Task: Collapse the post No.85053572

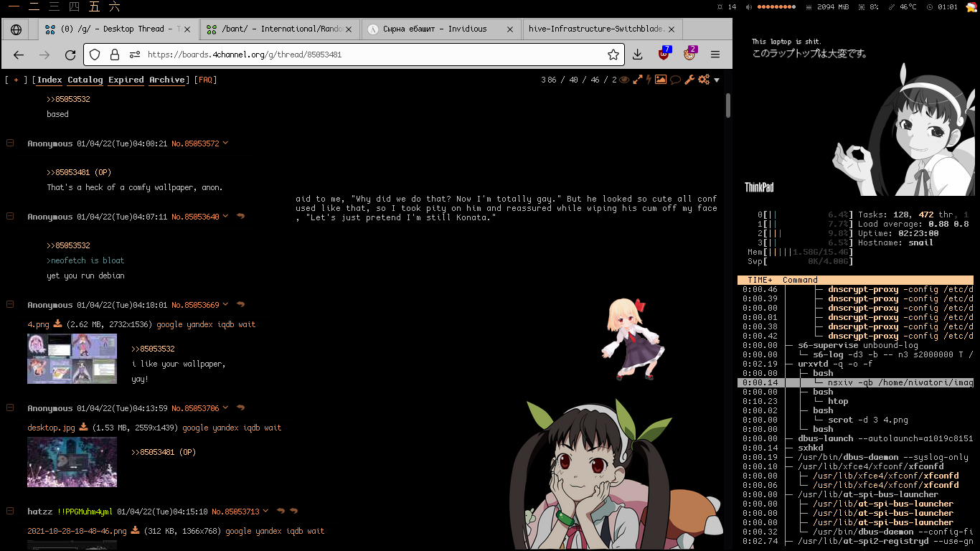Action: (x=10, y=143)
